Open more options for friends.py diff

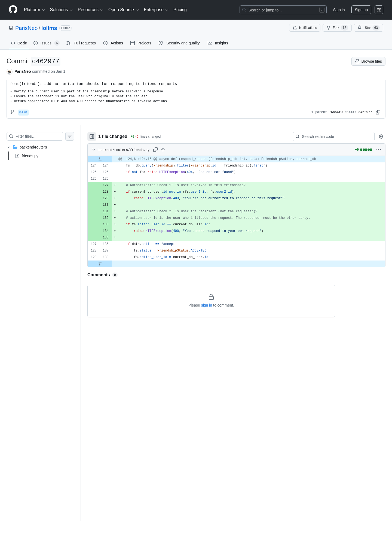coord(379,150)
